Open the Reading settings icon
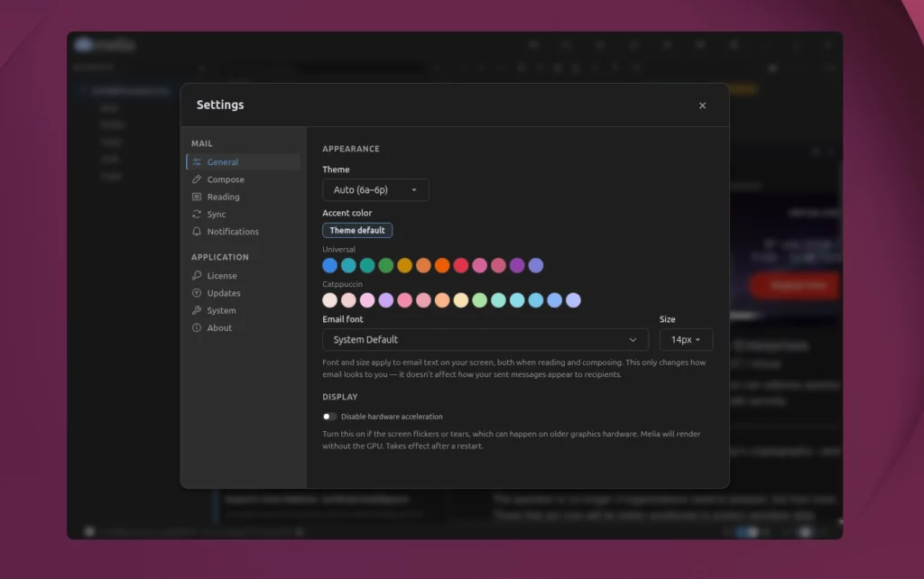 tap(197, 197)
